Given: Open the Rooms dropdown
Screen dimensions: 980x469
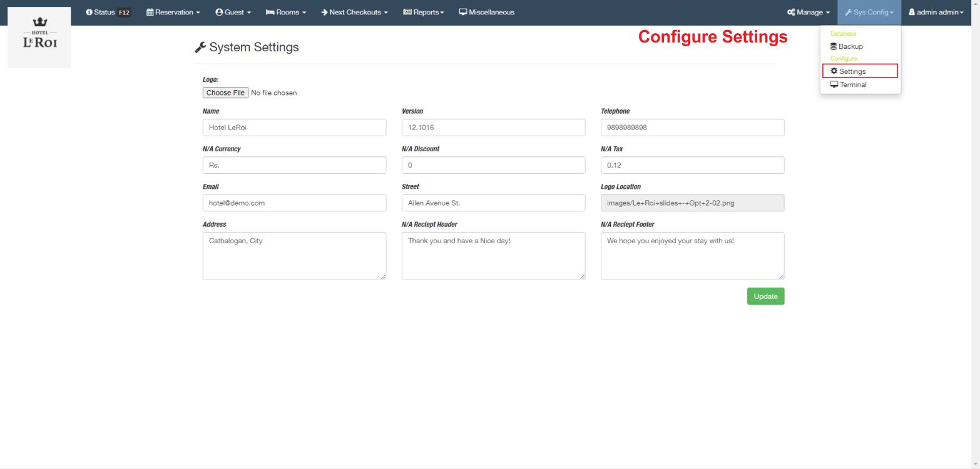Looking at the screenshot, I should [x=286, y=13].
